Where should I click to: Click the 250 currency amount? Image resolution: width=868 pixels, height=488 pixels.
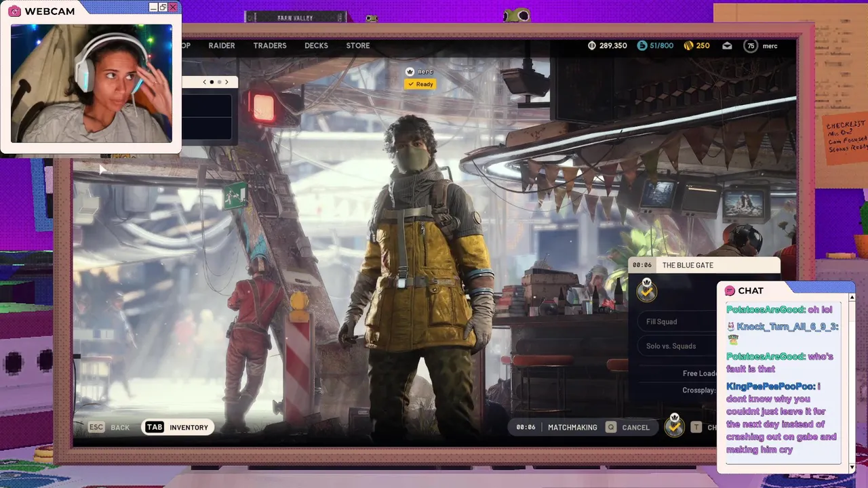pos(703,45)
